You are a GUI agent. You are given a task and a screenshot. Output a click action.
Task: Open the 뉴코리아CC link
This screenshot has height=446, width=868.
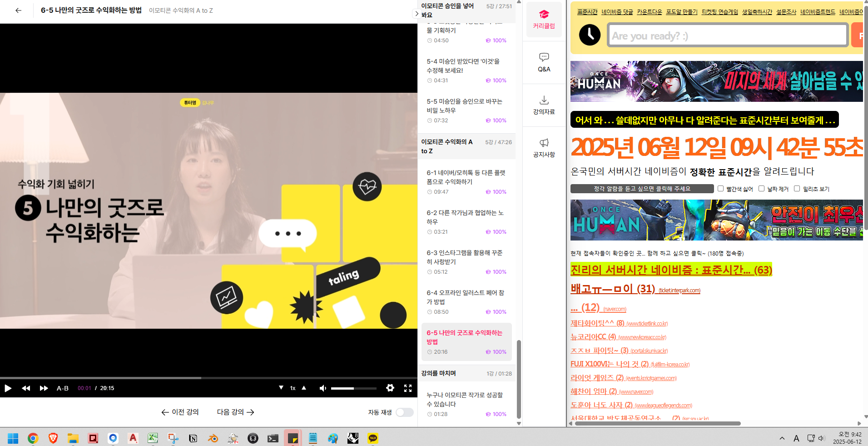(618, 337)
